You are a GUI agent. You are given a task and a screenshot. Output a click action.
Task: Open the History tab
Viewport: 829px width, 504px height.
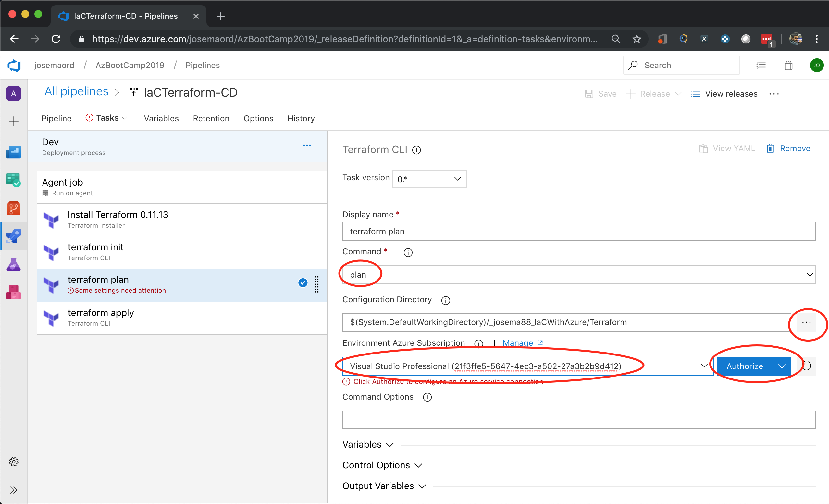tap(301, 118)
